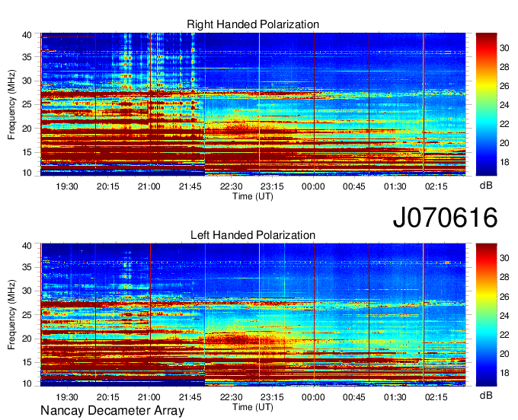
Task: Click 20 MHz frequency tick on Right Handed plot
Action: click(x=27, y=129)
